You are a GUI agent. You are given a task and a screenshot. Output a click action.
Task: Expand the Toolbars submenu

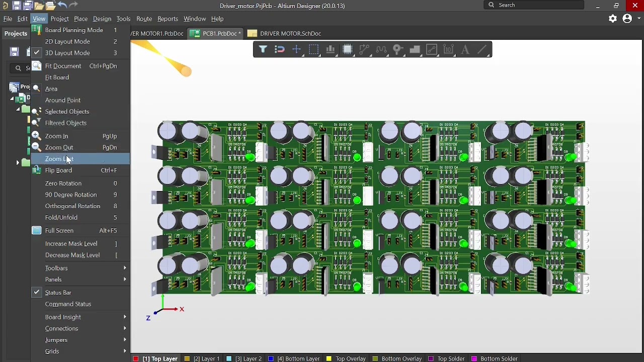point(80,268)
